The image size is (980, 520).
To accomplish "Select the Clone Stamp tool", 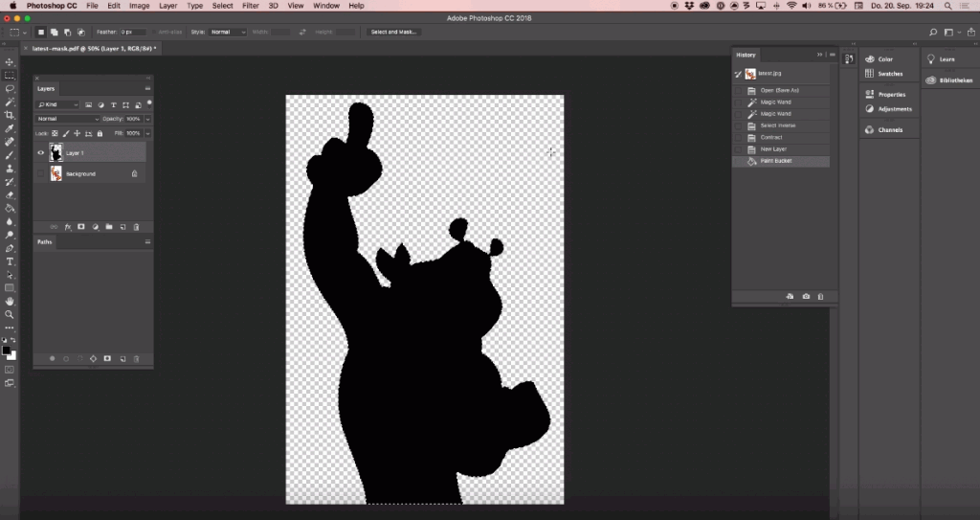I will 10,169.
